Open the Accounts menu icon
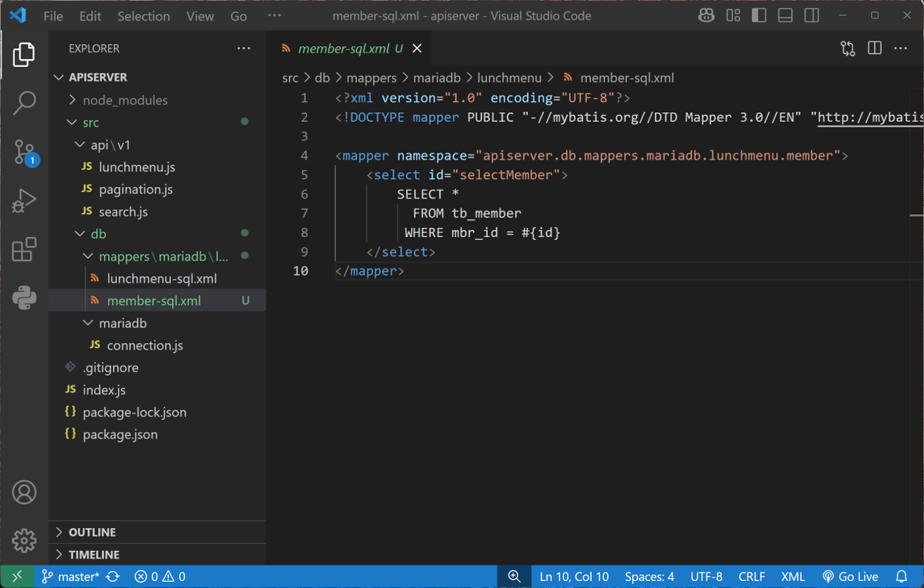Viewport: 924px width, 588px height. point(23,493)
